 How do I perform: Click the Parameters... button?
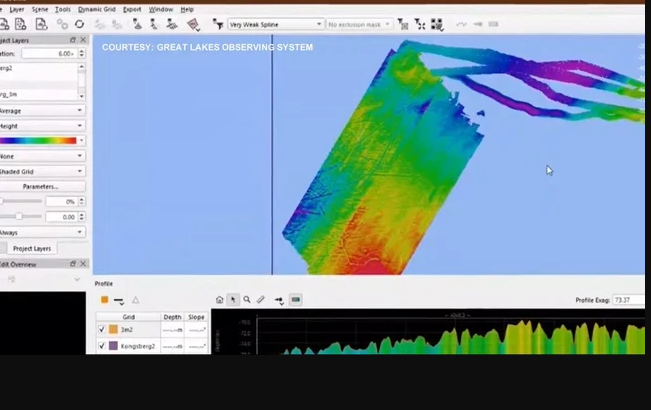pyautogui.click(x=42, y=186)
